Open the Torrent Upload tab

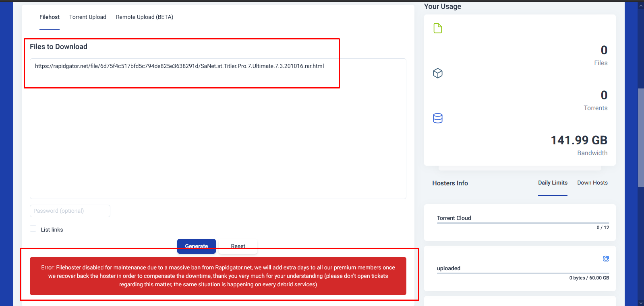pos(88,17)
